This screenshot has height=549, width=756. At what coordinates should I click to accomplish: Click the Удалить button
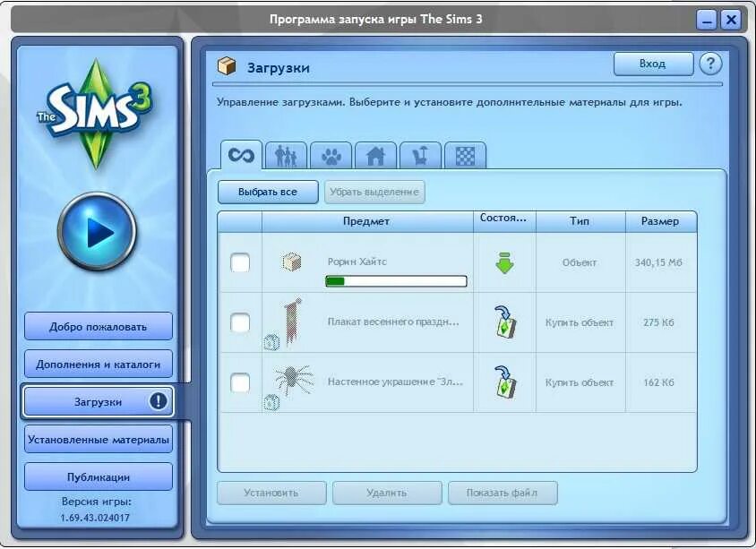coord(387,493)
